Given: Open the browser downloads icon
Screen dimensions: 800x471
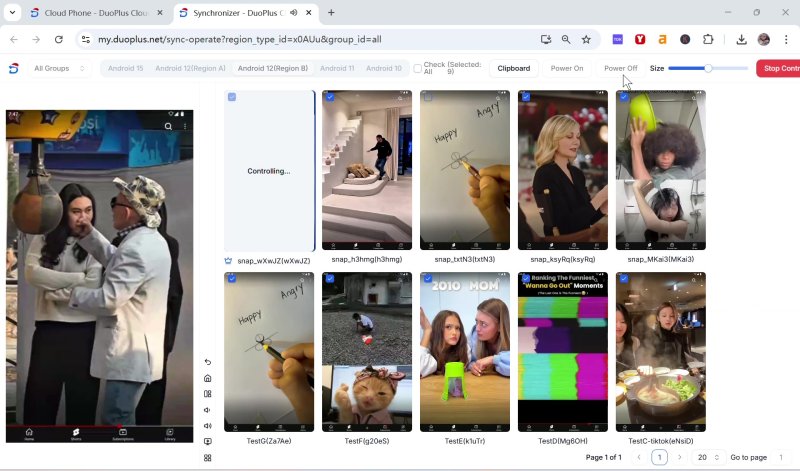Looking at the screenshot, I should pos(741,39).
